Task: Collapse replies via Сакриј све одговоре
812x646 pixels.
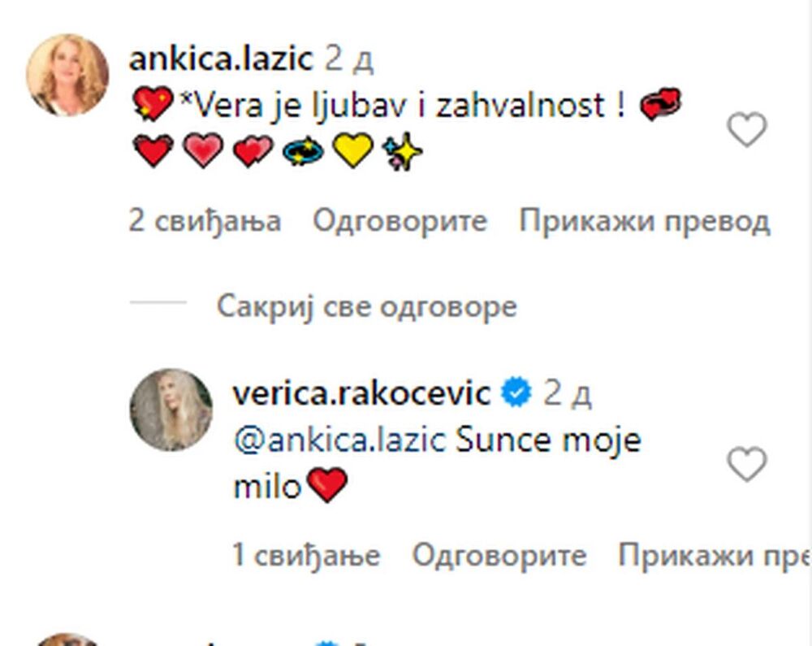Action: [x=367, y=307]
